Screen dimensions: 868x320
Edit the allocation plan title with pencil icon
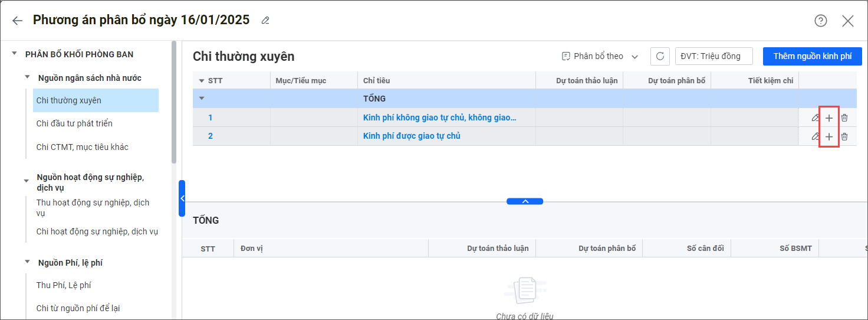(265, 21)
